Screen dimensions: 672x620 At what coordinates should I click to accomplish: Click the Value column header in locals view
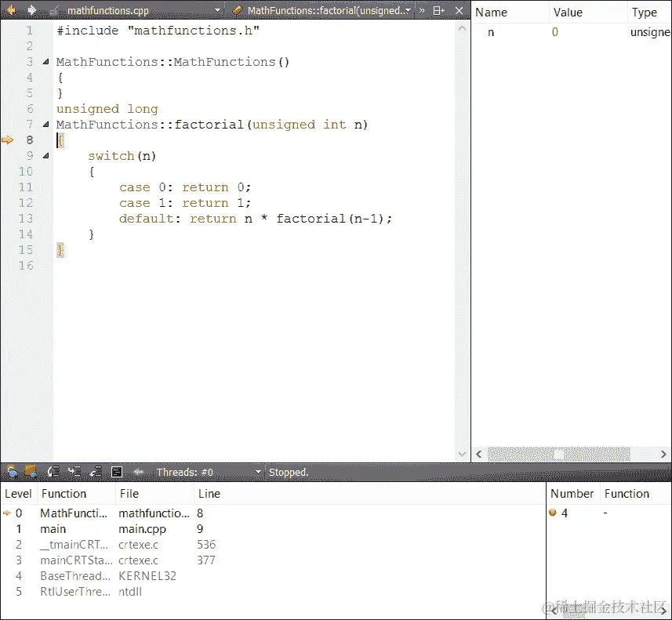tap(568, 13)
